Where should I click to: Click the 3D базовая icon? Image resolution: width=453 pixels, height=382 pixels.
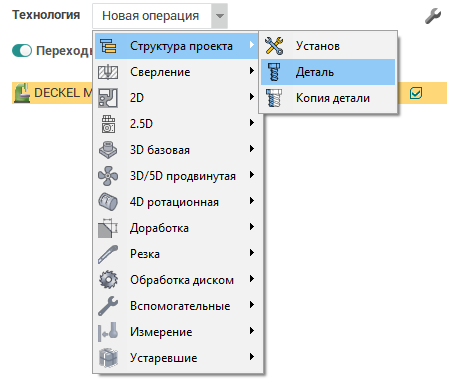click(x=108, y=150)
